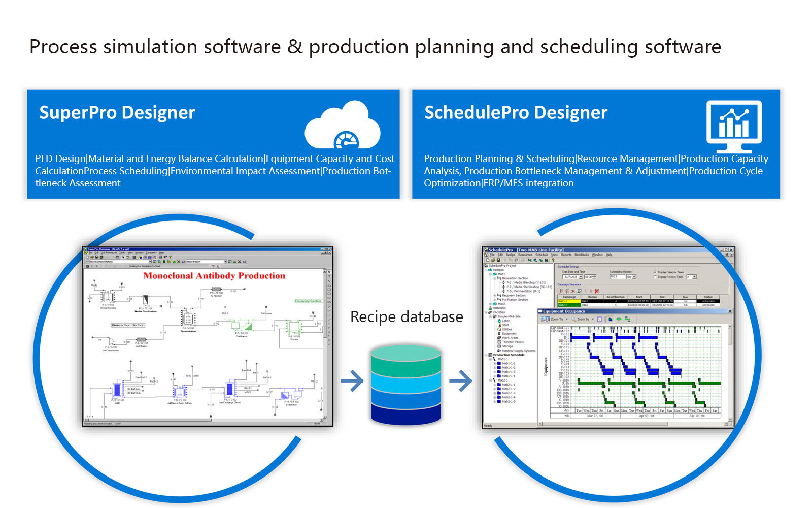This screenshot has width=812, height=508.
Task: Click Zoom To icon in Equipment Occupancy
Action: pos(545,319)
